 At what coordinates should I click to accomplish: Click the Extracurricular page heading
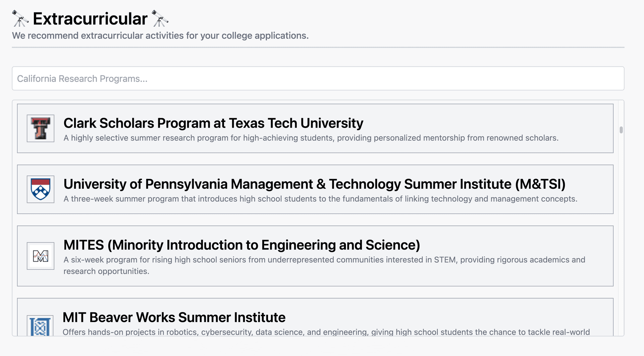(90, 19)
